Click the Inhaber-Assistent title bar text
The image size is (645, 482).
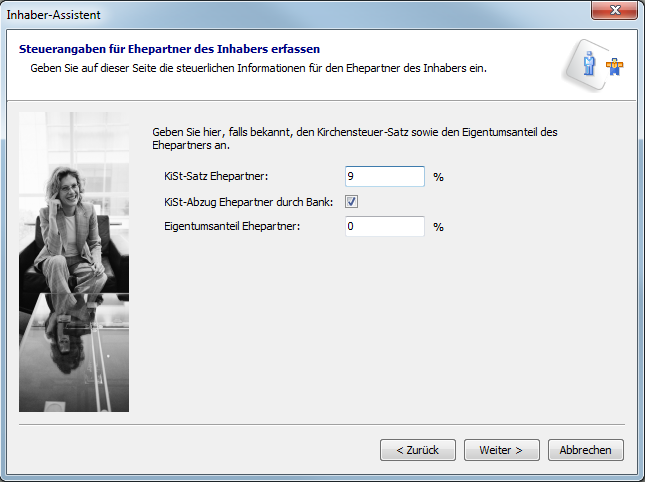click(53, 12)
